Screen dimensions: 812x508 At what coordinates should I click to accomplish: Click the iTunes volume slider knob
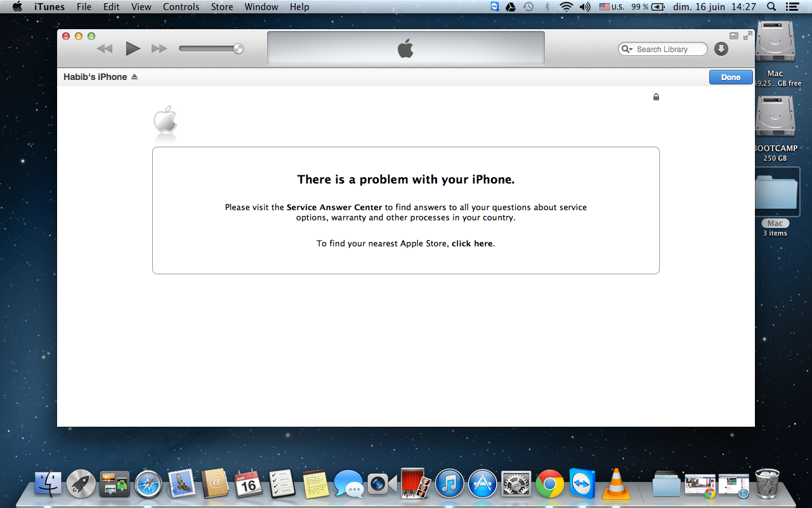tap(238, 49)
